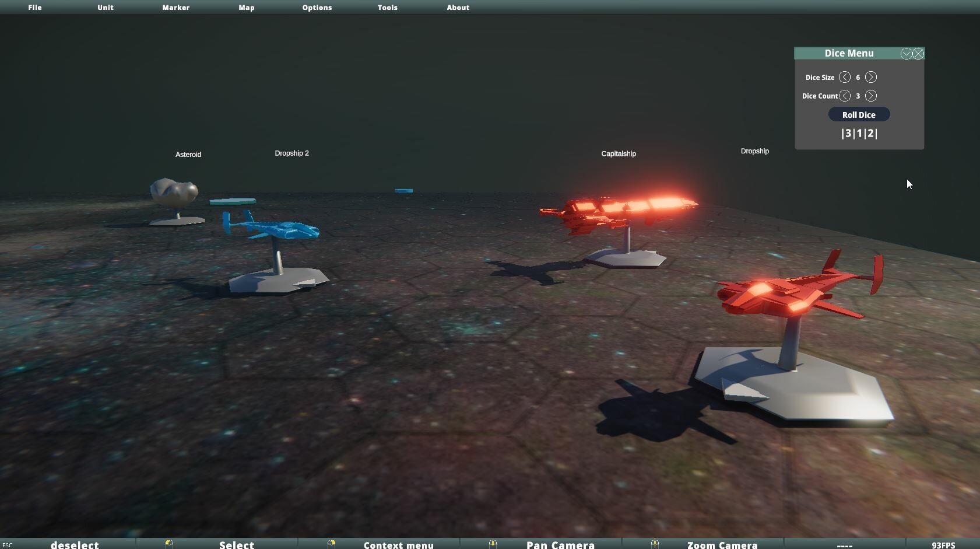
Task: Open the Marker menu
Action: tap(175, 7)
